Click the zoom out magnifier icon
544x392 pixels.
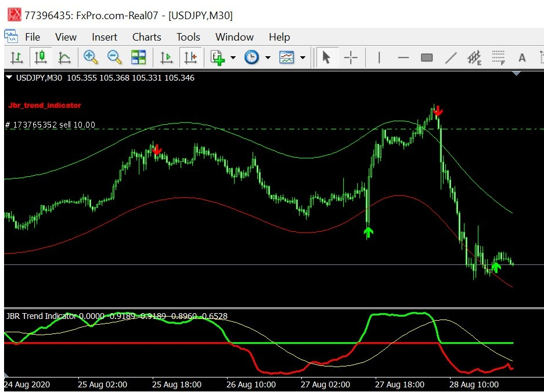(x=114, y=57)
